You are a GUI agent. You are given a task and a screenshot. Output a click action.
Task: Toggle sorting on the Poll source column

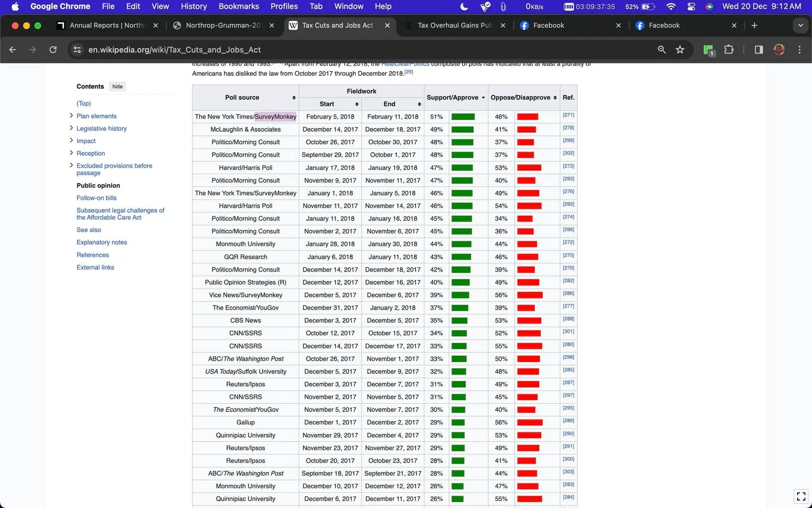point(294,97)
